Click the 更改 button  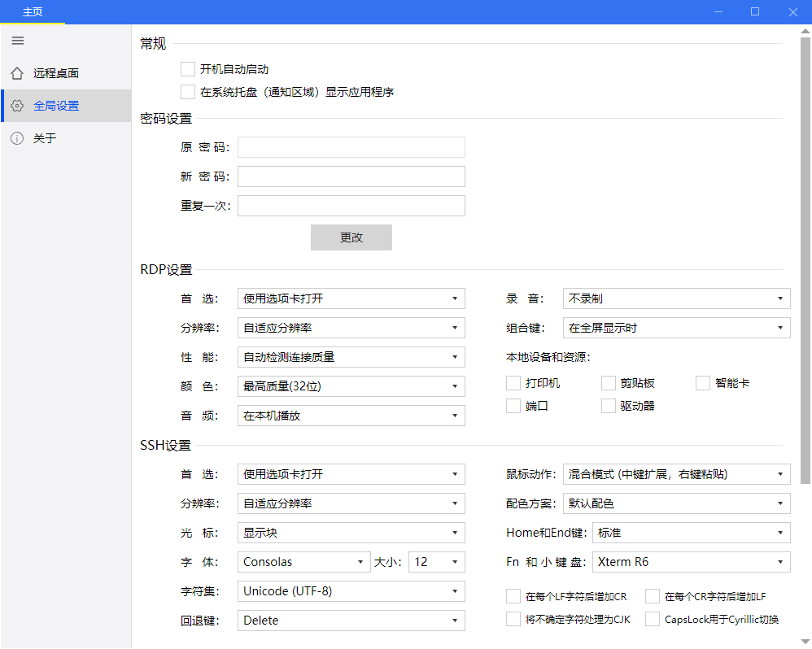351,237
